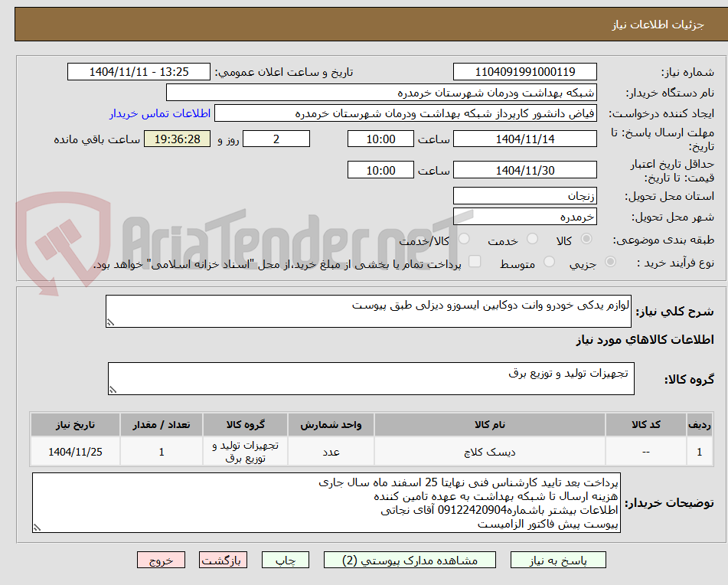Click the دیسک کلاچ item cell
This screenshot has height=585, width=728.
490,452
